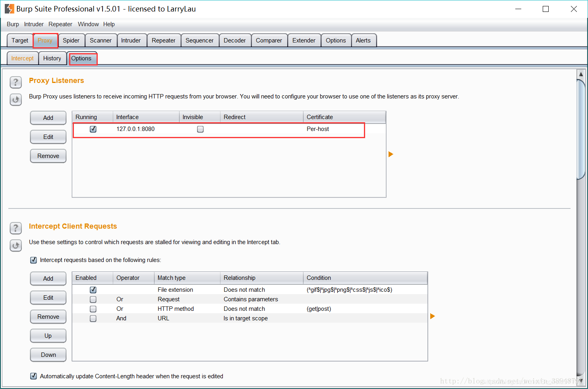588x389 pixels.
Task: Click the Match type column header
Action: point(187,278)
